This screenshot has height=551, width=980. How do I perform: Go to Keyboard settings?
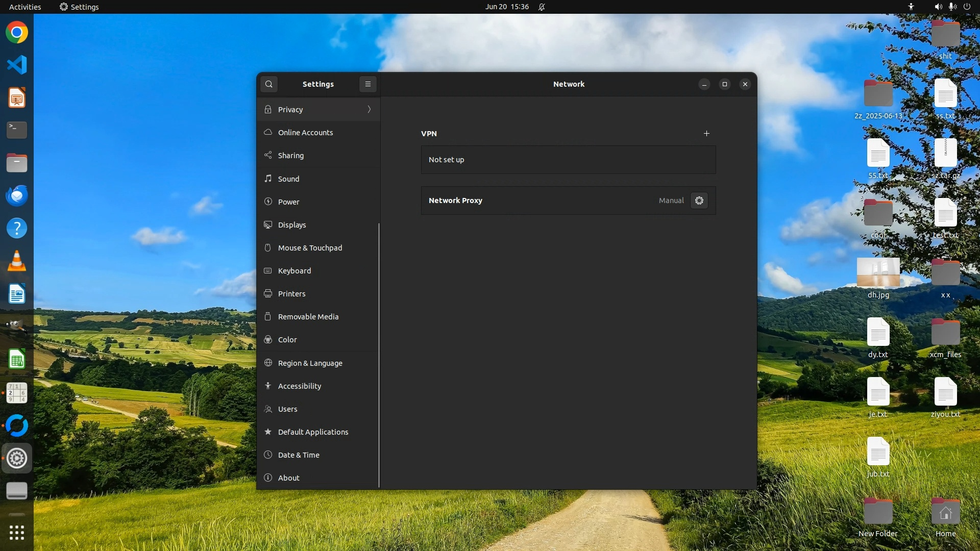click(295, 271)
